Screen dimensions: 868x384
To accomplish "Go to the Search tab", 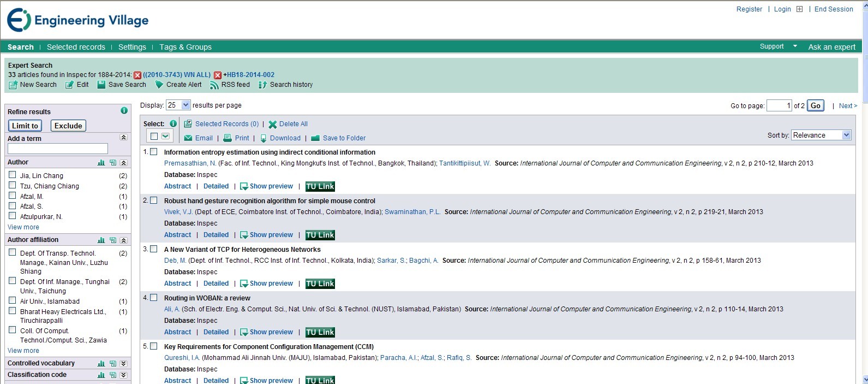I will 21,47.
